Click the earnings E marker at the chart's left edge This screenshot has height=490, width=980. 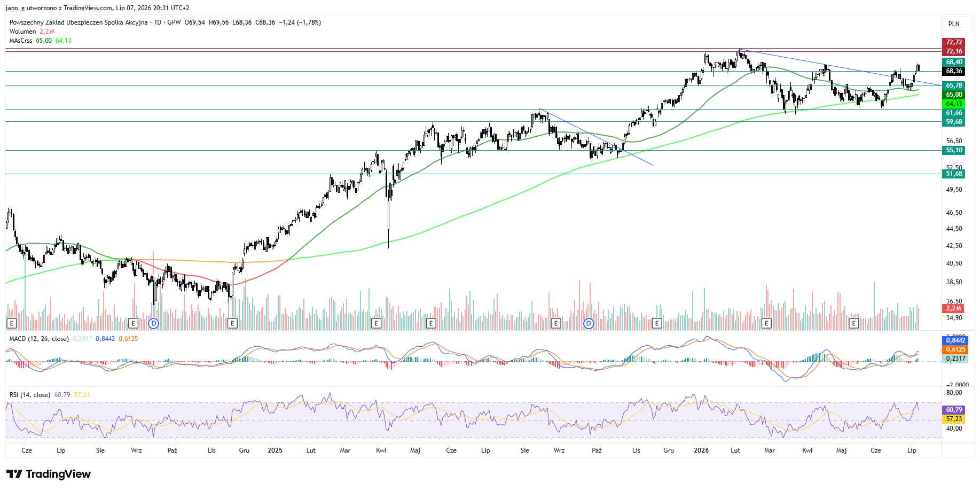click(x=12, y=323)
